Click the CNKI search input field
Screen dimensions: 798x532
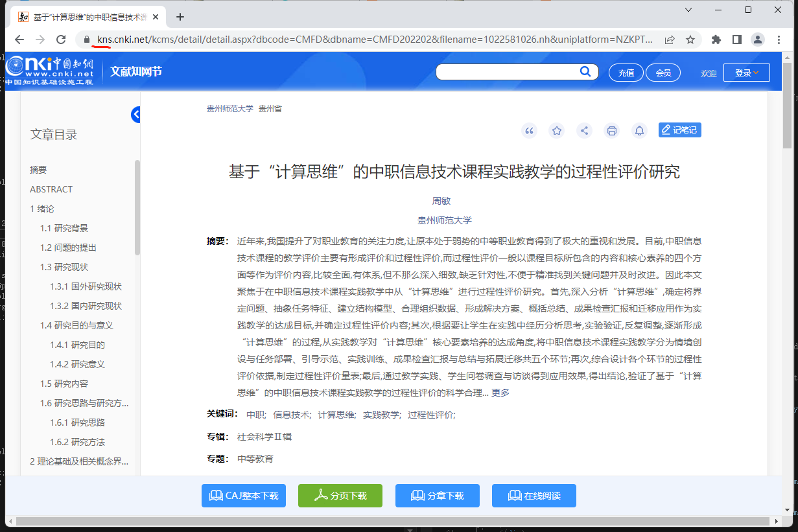[x=507, y=72]
